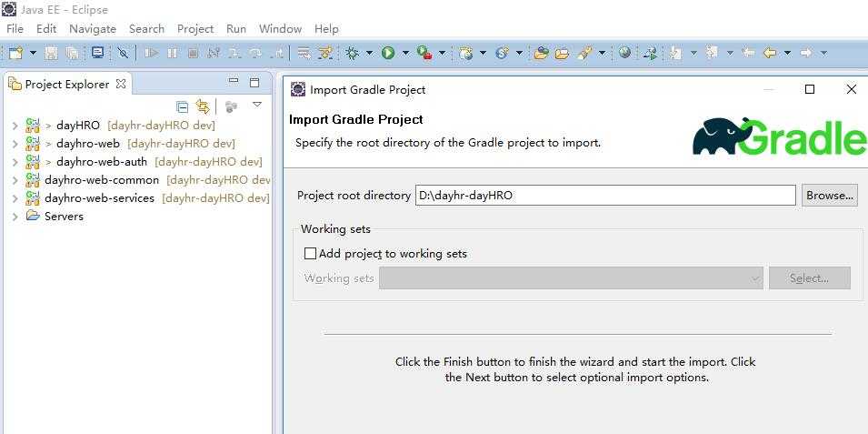
Task: Open the Navigate menu
Action: pos(92,28)
